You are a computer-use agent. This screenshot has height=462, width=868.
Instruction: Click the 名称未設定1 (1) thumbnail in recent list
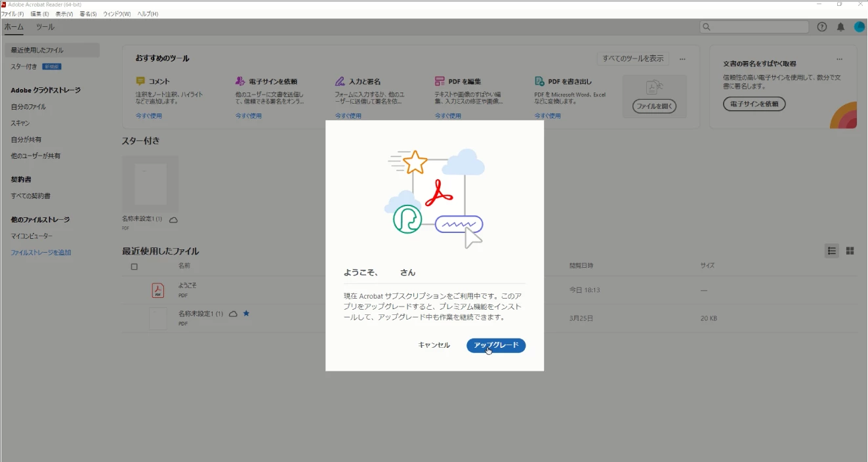pos(157,318)
